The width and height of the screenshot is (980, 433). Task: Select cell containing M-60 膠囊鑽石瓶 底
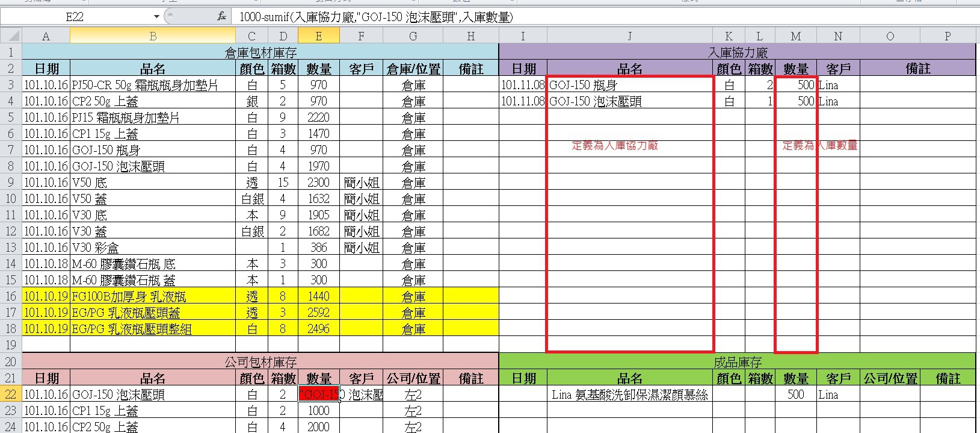153,264
